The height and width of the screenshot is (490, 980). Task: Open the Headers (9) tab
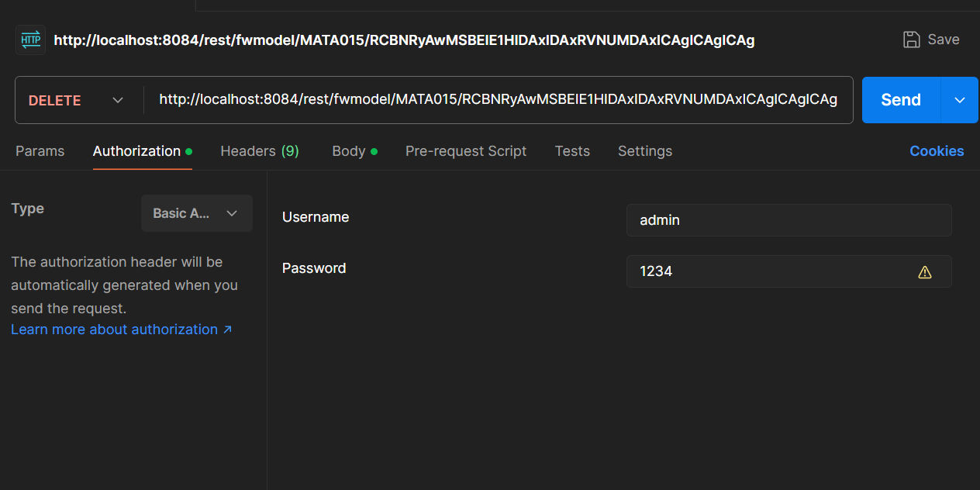point(259,151)
